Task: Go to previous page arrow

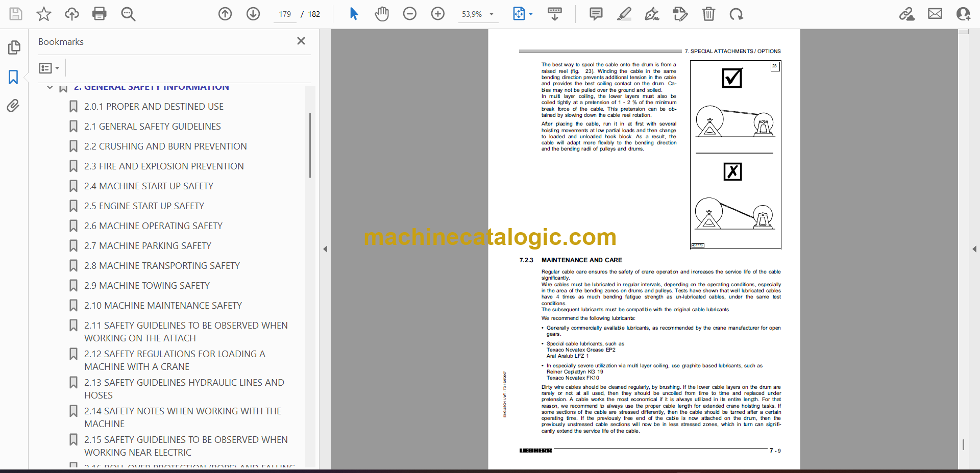Action: point(225,14)
